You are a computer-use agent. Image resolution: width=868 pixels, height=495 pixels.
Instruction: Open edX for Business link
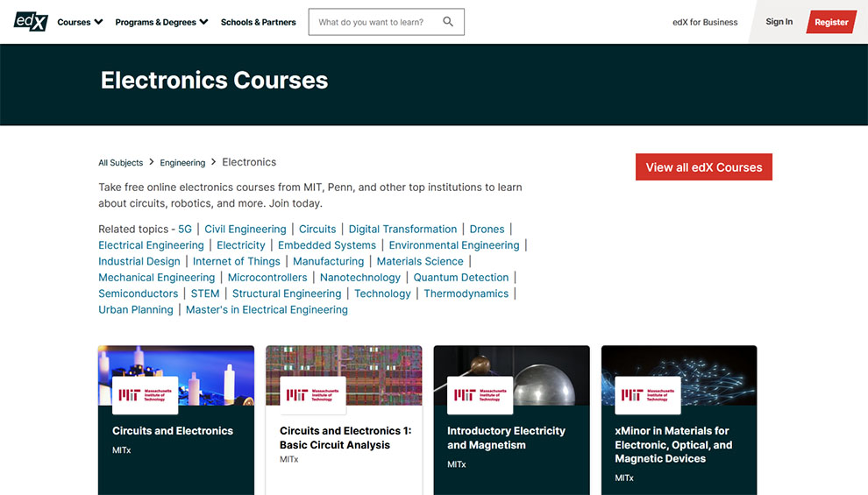click(705, 22)
